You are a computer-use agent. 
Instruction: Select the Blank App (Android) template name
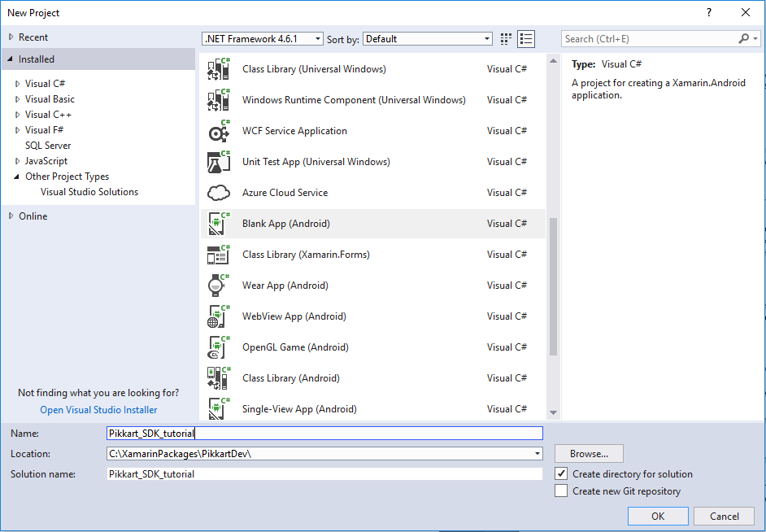point(285,224)
